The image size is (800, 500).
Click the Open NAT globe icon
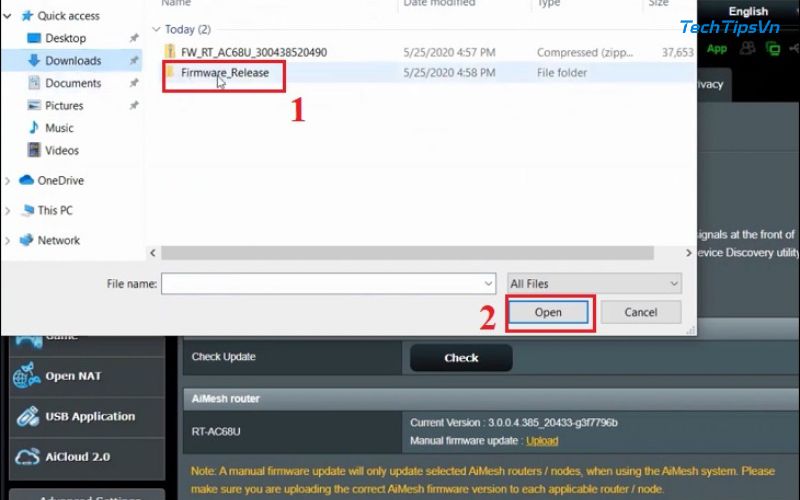(x=25, y=377)
